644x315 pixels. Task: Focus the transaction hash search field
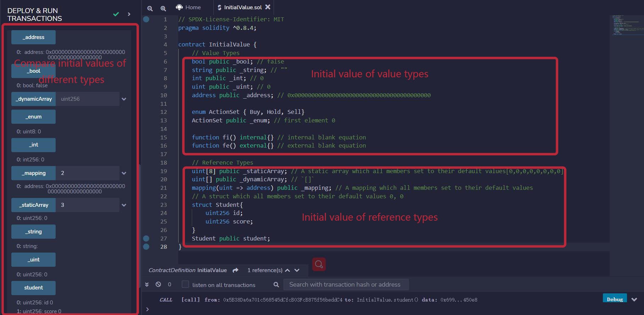coord(346,284)
